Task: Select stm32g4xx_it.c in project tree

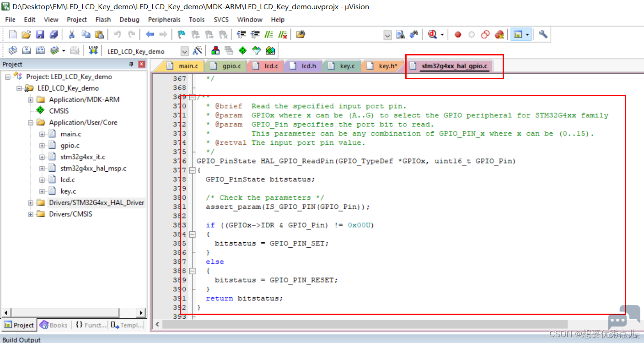Action: (83, 157)
